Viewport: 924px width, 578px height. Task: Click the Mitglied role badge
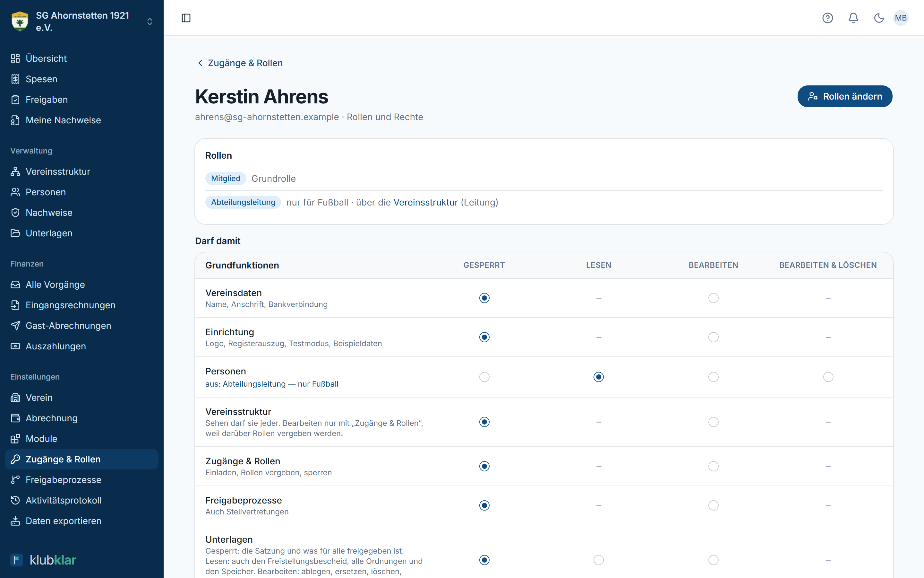(x=226, y=179)
